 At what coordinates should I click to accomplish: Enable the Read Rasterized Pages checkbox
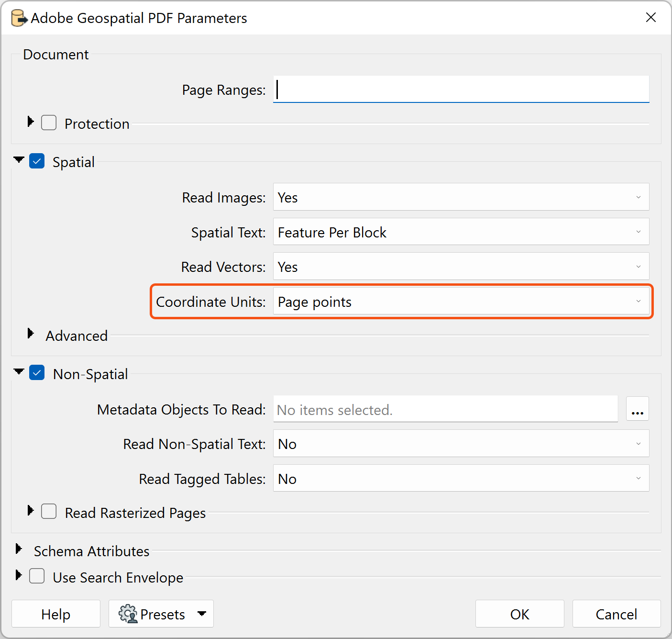(49, 511)
